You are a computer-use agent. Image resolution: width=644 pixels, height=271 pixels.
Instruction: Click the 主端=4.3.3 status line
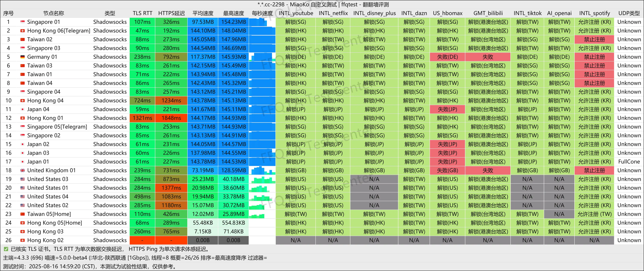[x=135, y=258]
